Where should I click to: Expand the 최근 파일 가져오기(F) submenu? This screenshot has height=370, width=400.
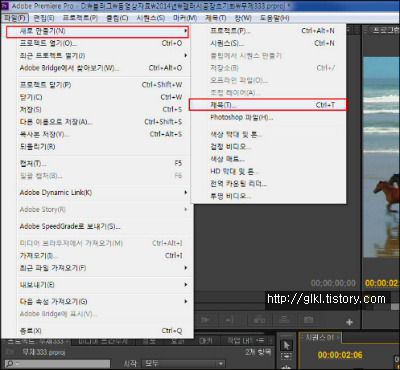point(103,268)
